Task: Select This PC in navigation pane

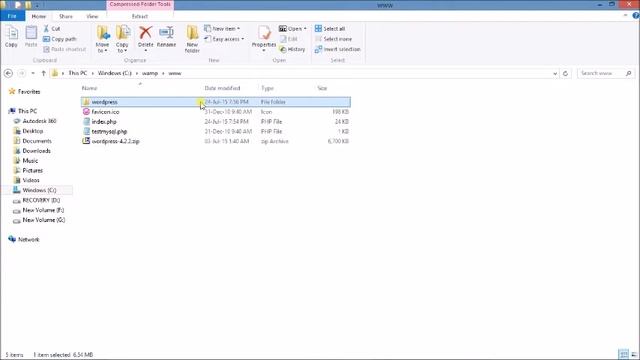Action: [23, 111]
